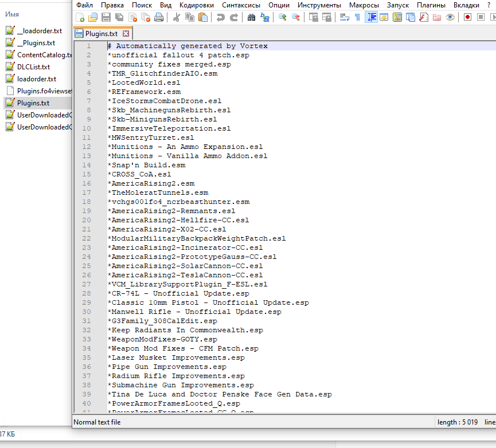Zoom out with the magnifier minus icon
The height and width of the screenshot is (448, 496).
click(296, 17)
